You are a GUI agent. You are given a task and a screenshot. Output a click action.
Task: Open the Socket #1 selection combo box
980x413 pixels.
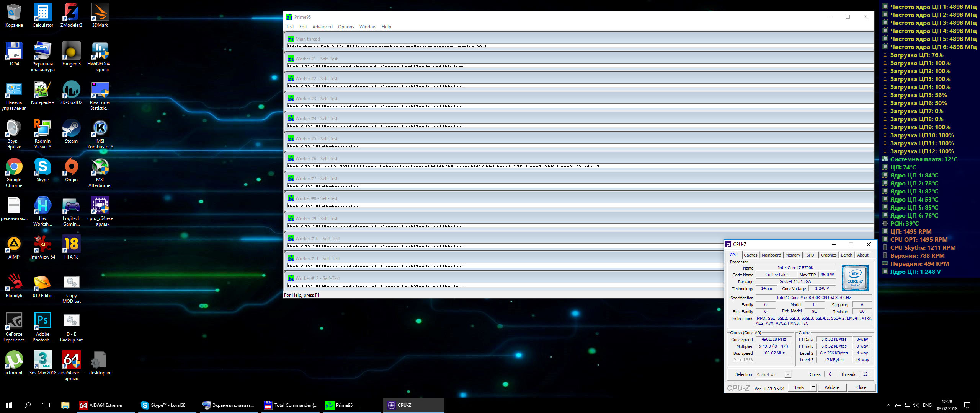point(773,375)
